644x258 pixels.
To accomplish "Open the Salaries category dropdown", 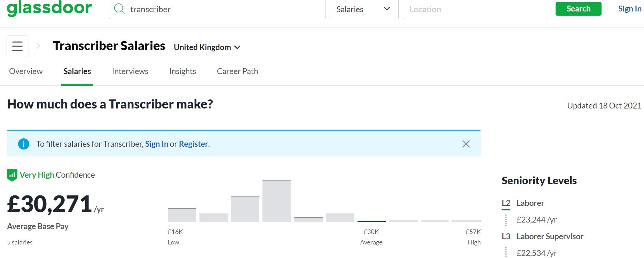I will click(364, 9).
